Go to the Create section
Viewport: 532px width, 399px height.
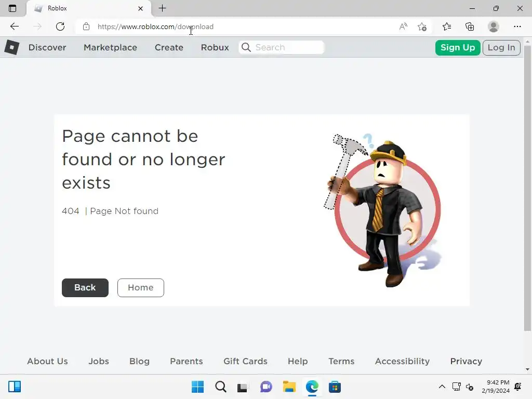pos(169,47)
